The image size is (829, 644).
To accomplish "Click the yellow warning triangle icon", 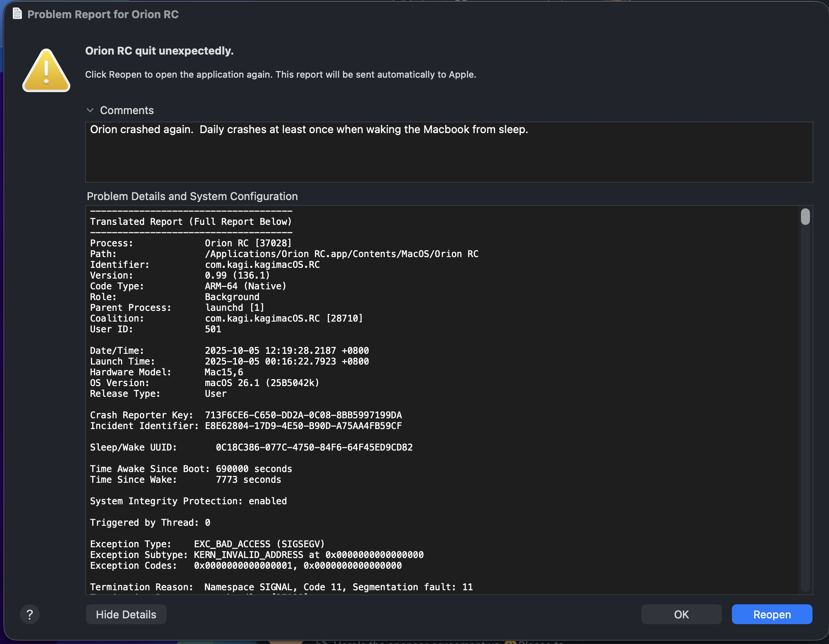I will (46, 71).
